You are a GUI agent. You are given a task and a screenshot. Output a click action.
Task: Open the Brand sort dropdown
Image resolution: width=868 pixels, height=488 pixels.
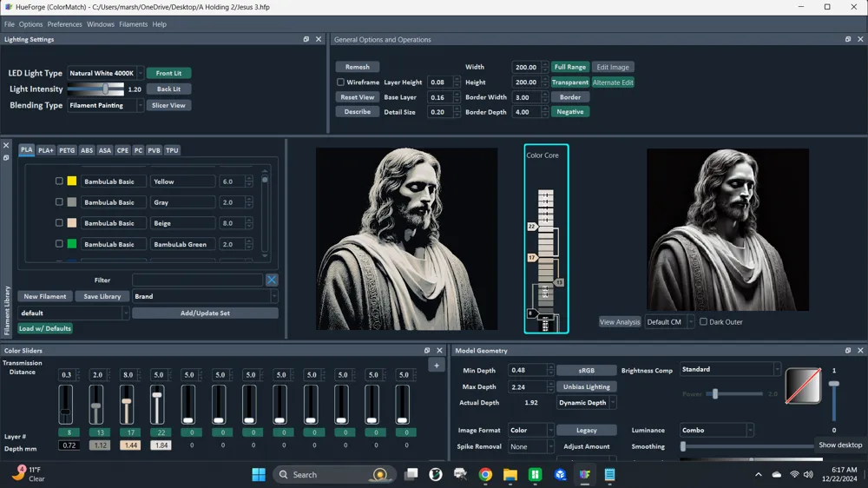(x=205, y=296)
